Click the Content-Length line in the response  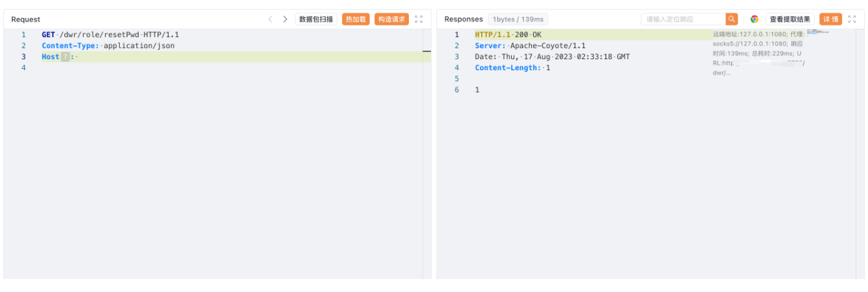[x=512, y=68]
